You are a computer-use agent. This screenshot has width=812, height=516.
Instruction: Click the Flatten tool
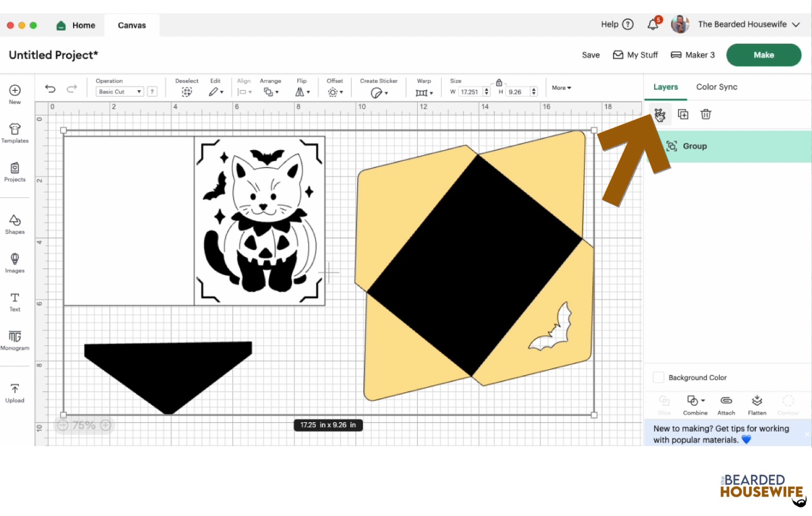tap(757, 404)
